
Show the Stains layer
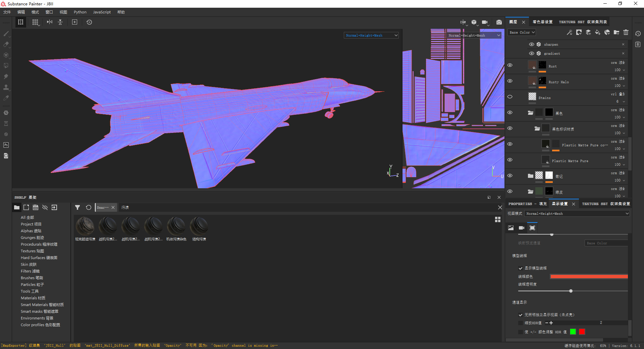(x=510, y=97)
